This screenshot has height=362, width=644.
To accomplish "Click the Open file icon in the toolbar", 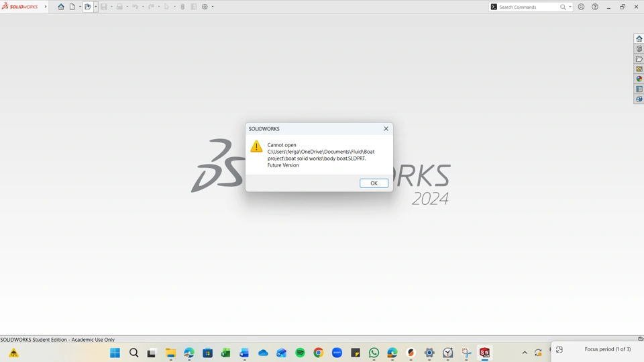I will (87, 7).
